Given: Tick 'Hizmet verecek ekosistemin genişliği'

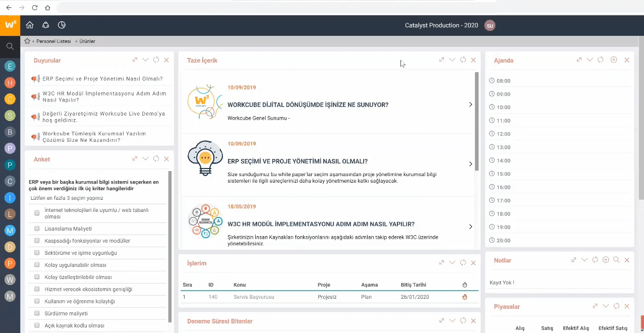Looking at the screenshot, I should coord(37,289).
